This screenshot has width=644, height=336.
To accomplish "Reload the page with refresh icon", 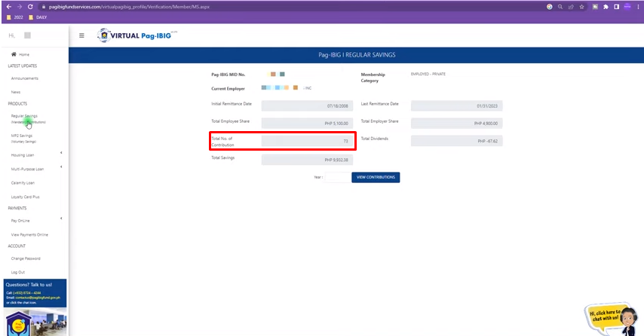I will coord(30,7).
